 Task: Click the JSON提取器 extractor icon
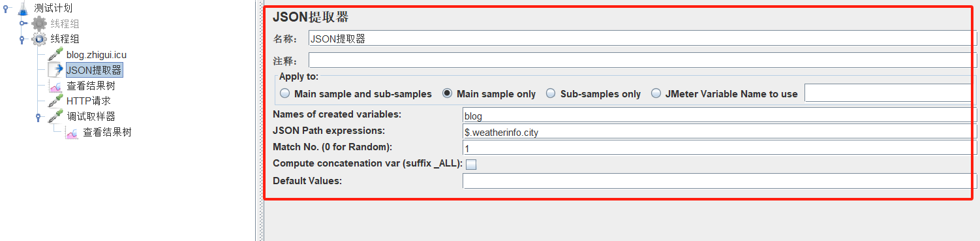pyautogui.click(x=55, y=70)
